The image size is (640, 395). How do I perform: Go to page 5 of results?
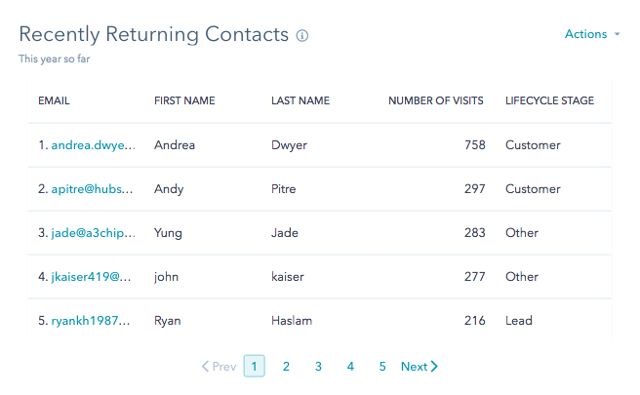[x=382, y=366]
